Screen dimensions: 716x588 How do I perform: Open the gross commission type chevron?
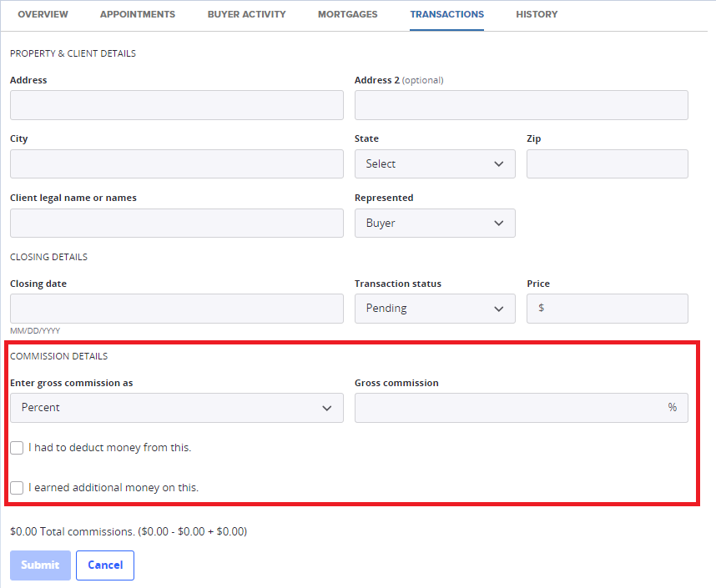pyautogui.click(x=327, y=408)
